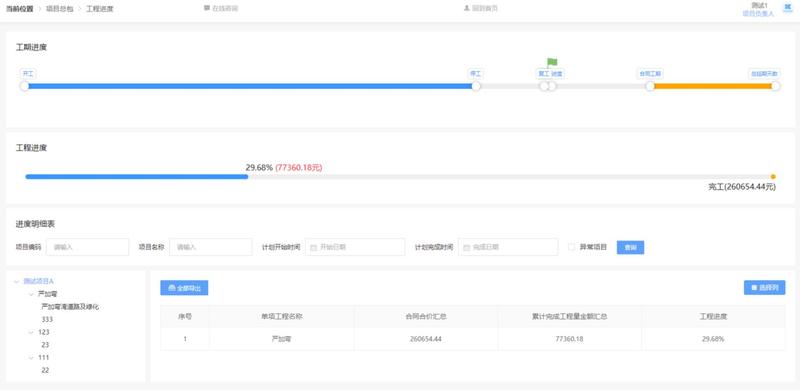Focus the 项目编码 input field
Screen dimensions: 800x390
(87, 247)
